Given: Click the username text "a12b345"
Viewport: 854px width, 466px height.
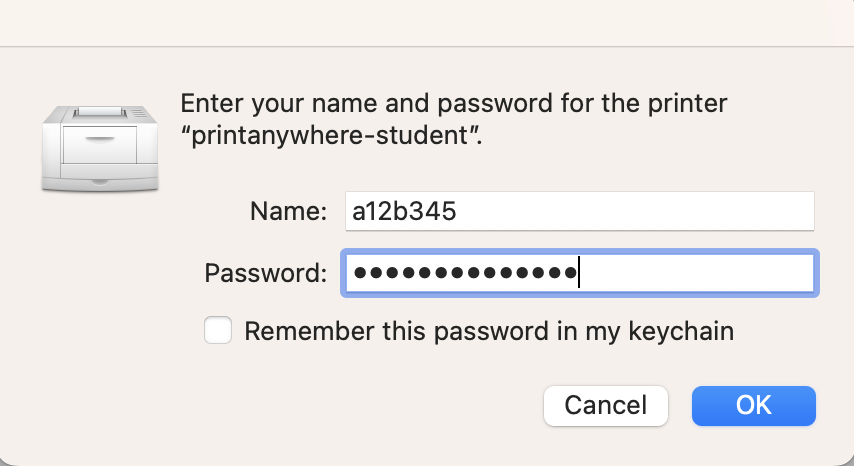Looking at the screenshot, I should coord(404,211).
